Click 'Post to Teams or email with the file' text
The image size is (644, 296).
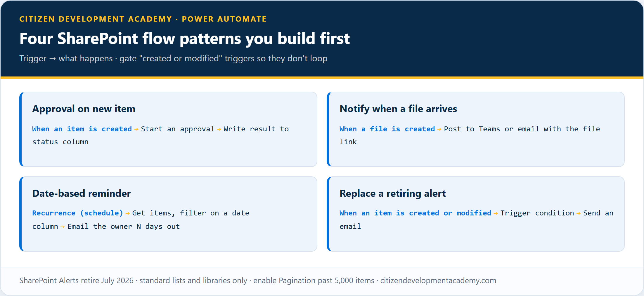point(522,129)
